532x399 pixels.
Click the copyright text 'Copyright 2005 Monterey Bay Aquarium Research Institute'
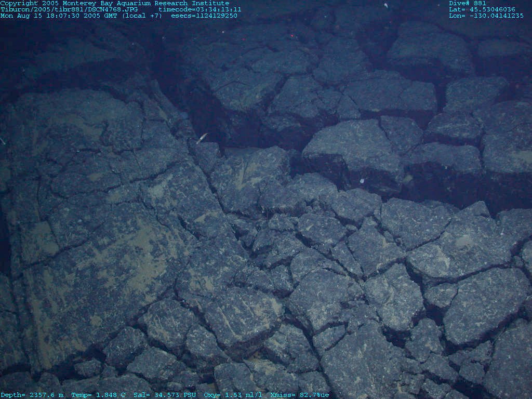coord(115,3)
